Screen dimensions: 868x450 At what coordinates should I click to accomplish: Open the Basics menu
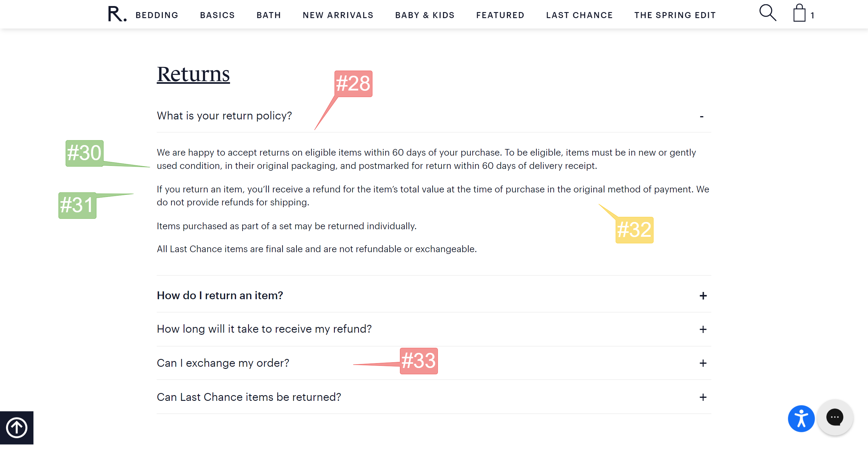click(x=217, y=15)
